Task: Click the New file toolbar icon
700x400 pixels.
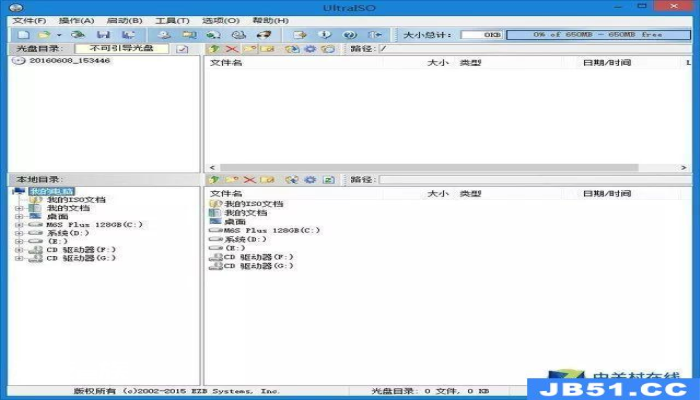Action: pos(24,34)
